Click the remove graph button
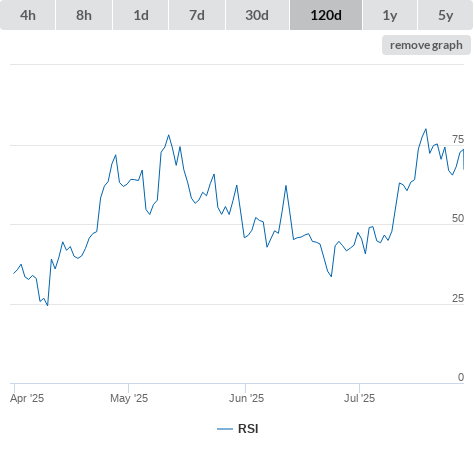474x455 pixels. (426, 45)
